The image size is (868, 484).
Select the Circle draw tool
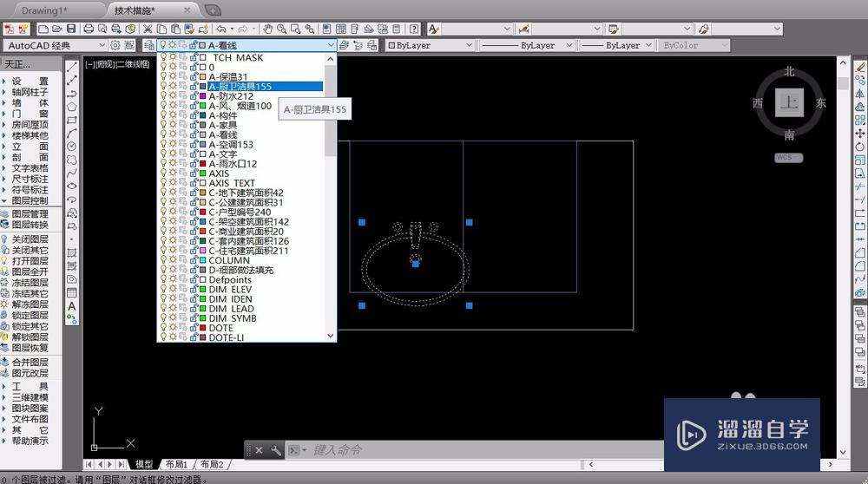[x=72, y=147]
